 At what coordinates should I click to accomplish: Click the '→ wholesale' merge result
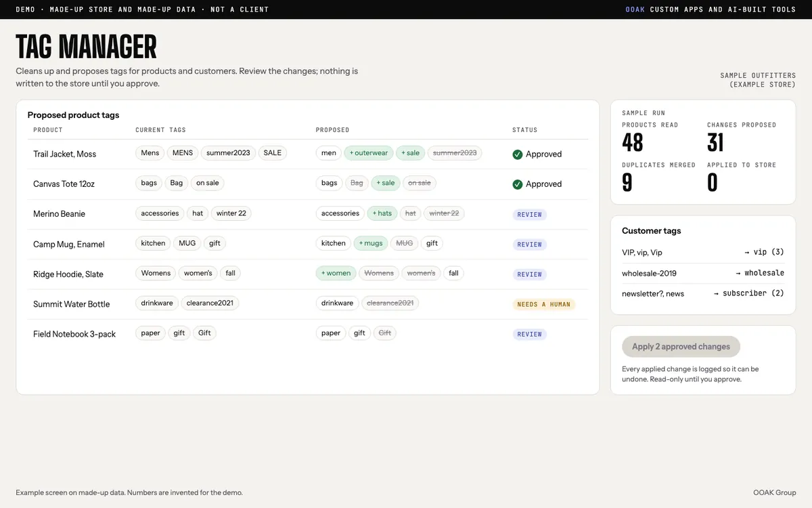coord(760,273)
